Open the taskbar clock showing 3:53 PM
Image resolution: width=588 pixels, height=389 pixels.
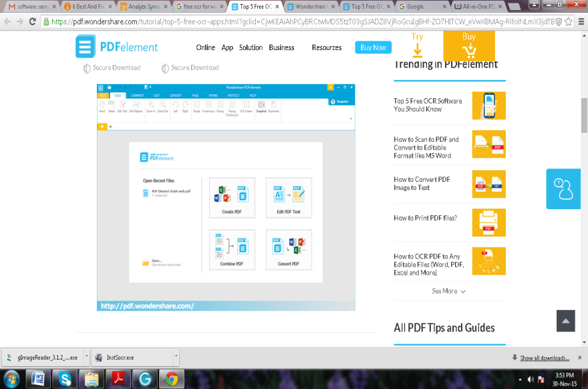pyautogui.click(x=565, y=379)
